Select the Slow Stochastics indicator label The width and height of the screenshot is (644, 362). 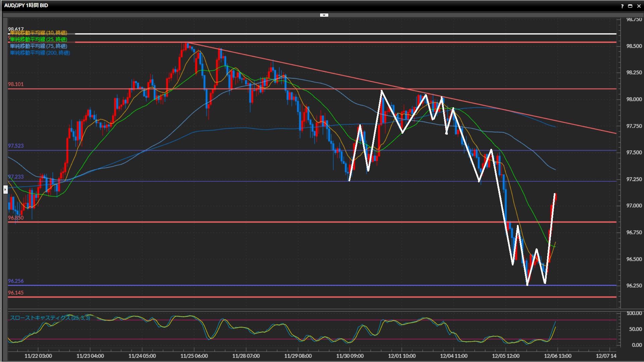point(50,318)
